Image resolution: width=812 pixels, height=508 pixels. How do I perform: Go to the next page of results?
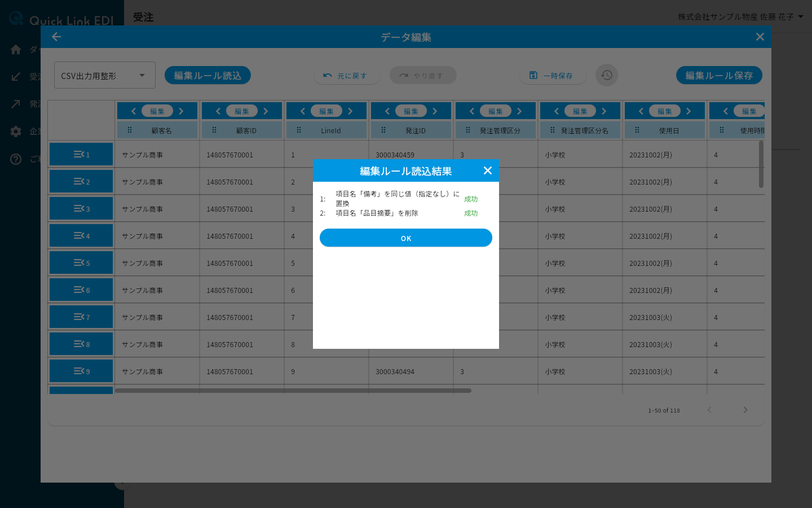pyautogui.click(x=745, y=410)
